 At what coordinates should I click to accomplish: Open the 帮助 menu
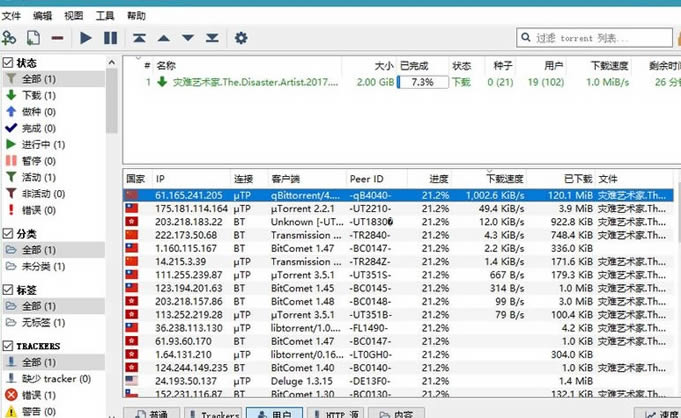click(136, 16)
